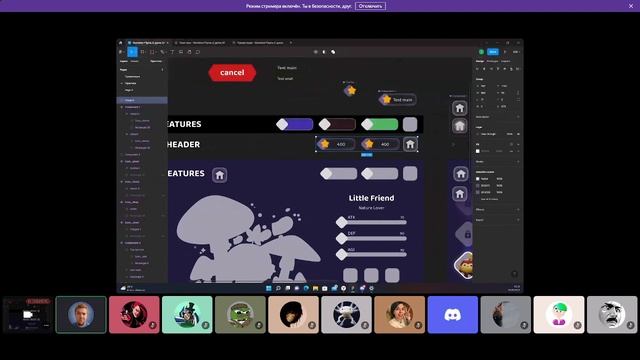The height and width of the screenshot is (360, 640).
Task: Click the home icon in HEADER row
Action: [x=410, y=144]
